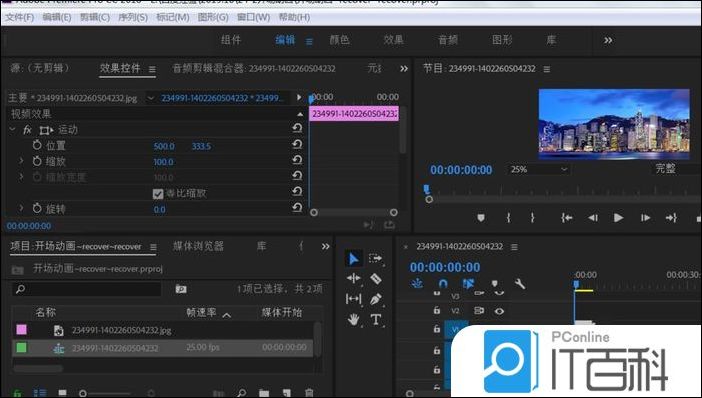The height and width of the screenshot is (398, 702).
Task: Switch to 音频 workspace
Action: [x=448, y=40]
